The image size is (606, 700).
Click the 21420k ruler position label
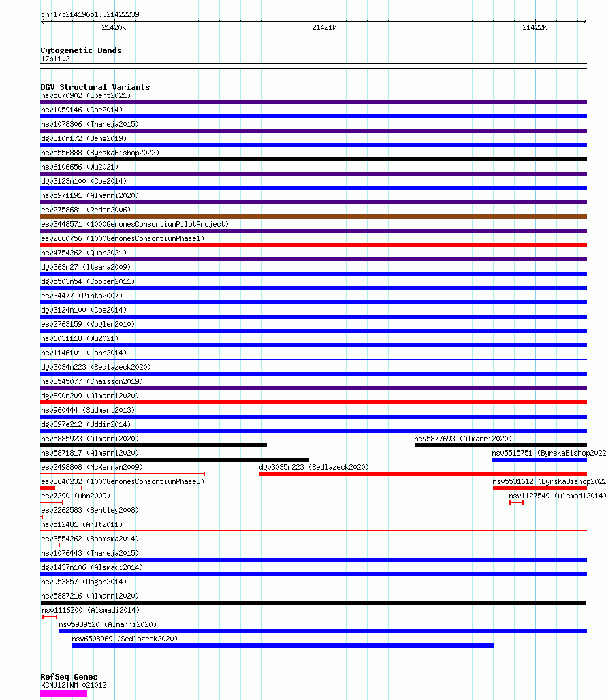click(x=114, y=28)
